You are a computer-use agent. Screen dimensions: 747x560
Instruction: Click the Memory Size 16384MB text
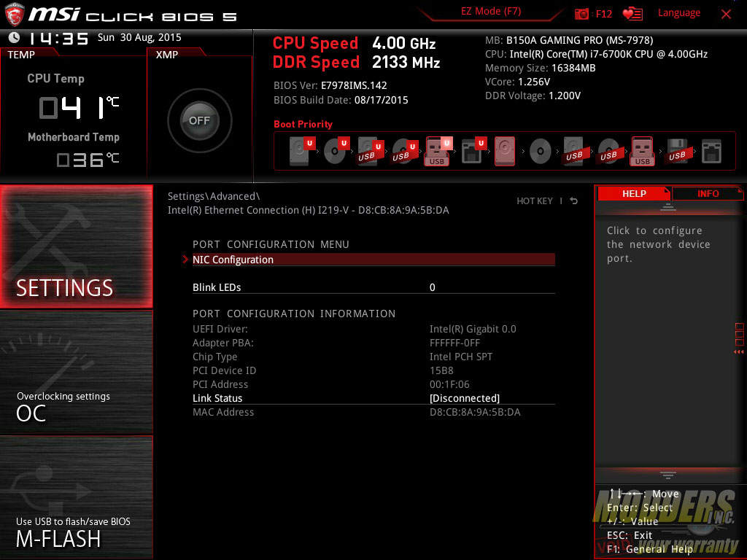(541, 68)
